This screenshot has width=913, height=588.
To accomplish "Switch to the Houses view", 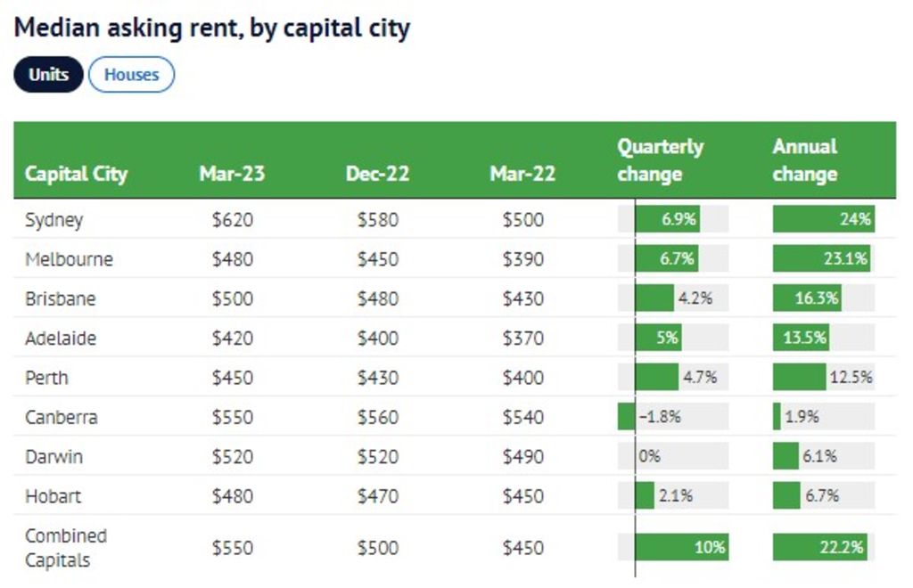I will [131, 75].
